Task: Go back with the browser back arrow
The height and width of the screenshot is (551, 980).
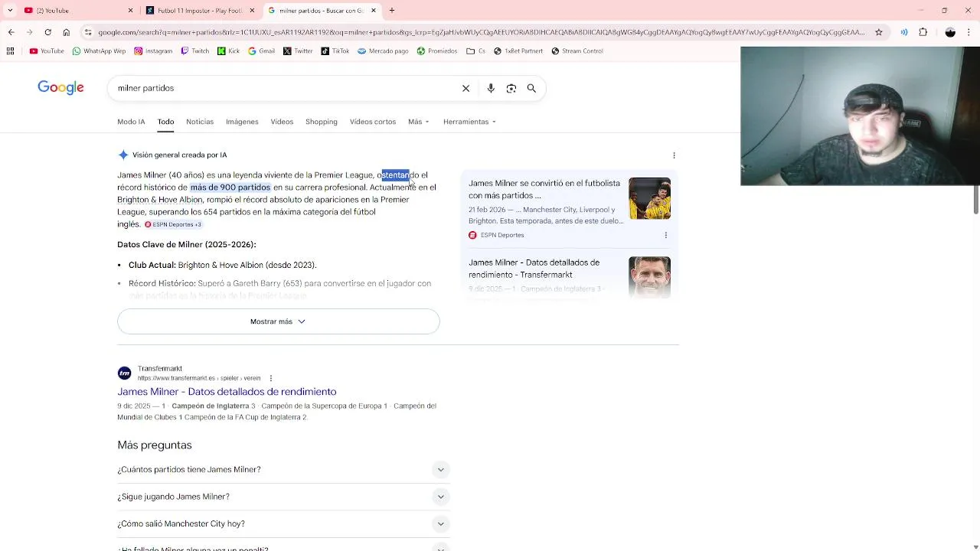Action: click(x=11, y=32)
